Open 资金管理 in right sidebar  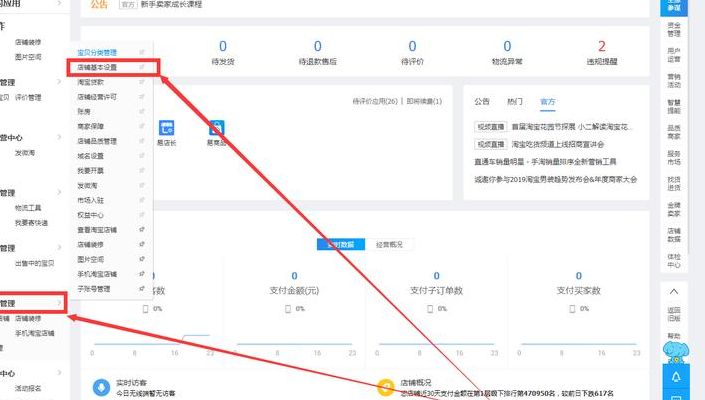[674, 29]
